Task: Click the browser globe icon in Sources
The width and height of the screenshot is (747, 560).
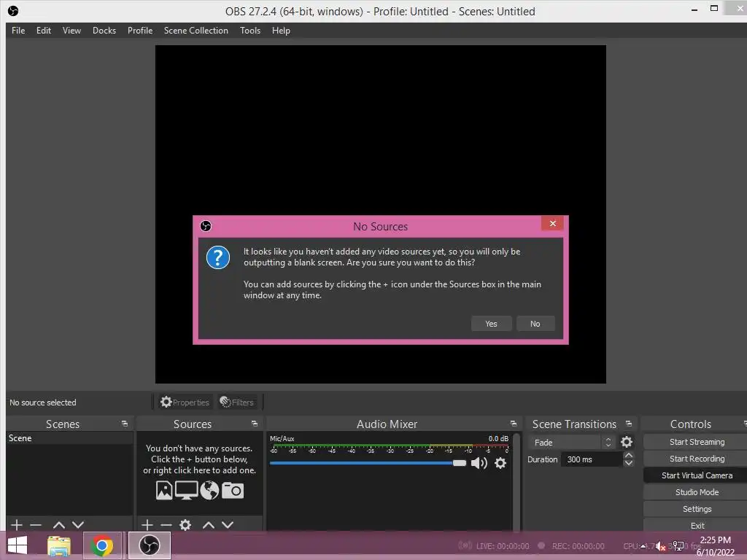Action: [209, 490]
